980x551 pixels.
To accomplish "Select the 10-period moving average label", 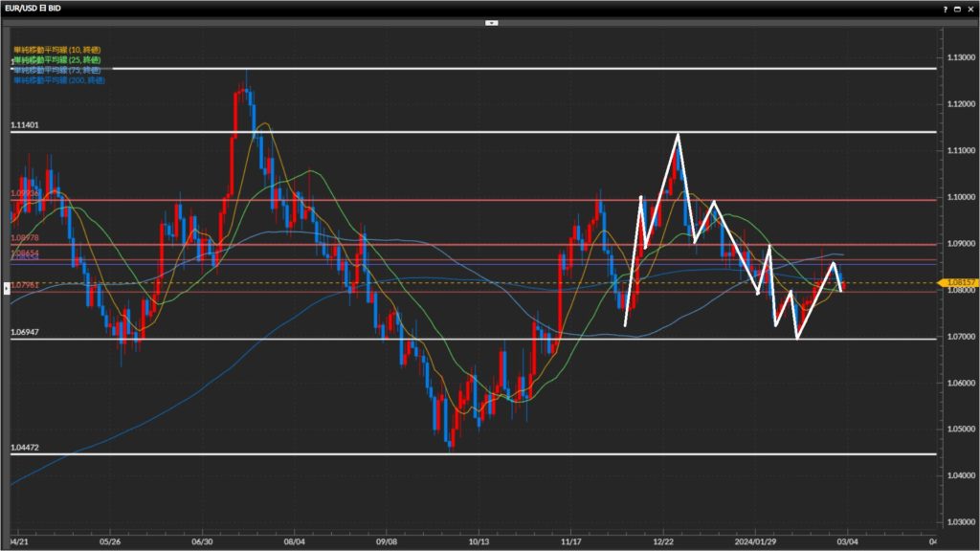I will tap(56, 49).
